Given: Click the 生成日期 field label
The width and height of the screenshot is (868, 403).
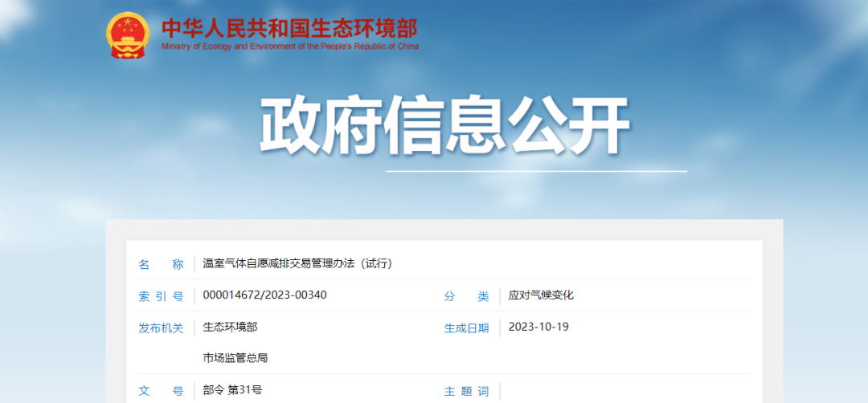Looking at the screenshot, I should [467, 328].
